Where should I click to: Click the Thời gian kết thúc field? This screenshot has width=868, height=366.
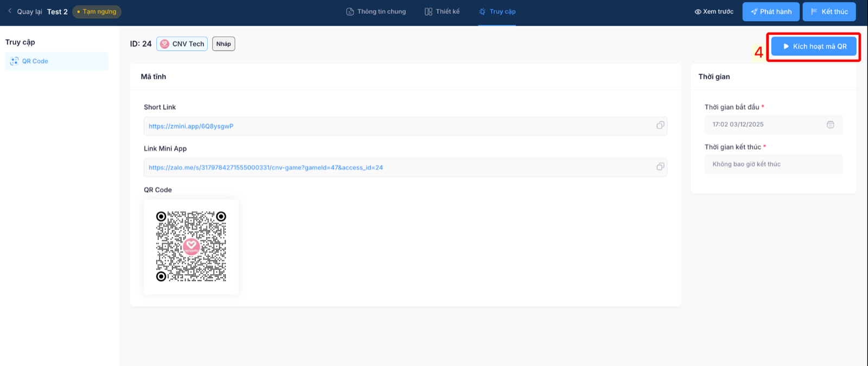click(773, 164)
